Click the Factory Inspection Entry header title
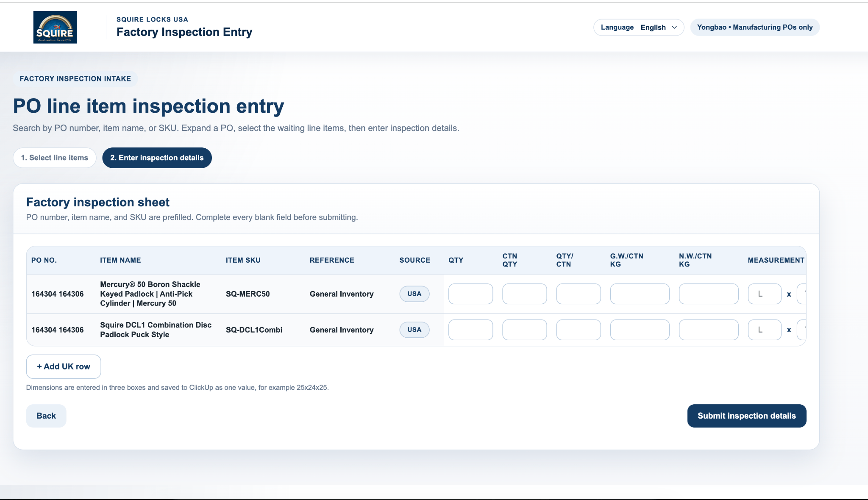This screenshot has width=868, height=500. (x=184, y=32)
